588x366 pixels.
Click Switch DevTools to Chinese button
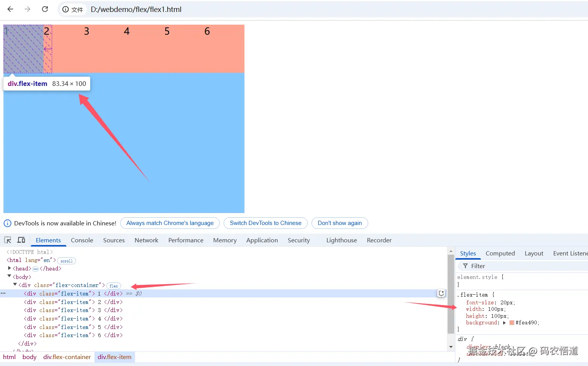click(266, 223)
